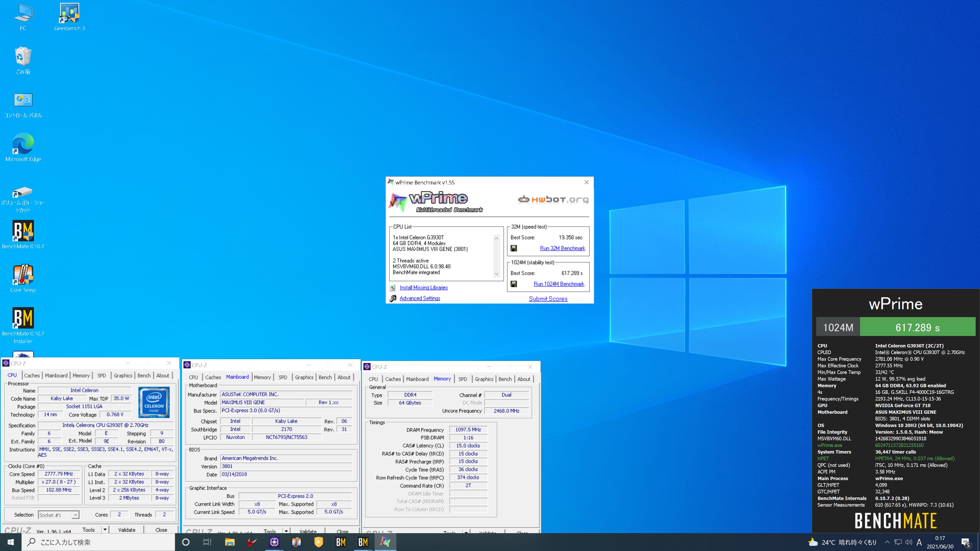Switch to Caches tab in first CPU-Z window
980x551 pixels.
pyautogui.click(x=32, y=375)
